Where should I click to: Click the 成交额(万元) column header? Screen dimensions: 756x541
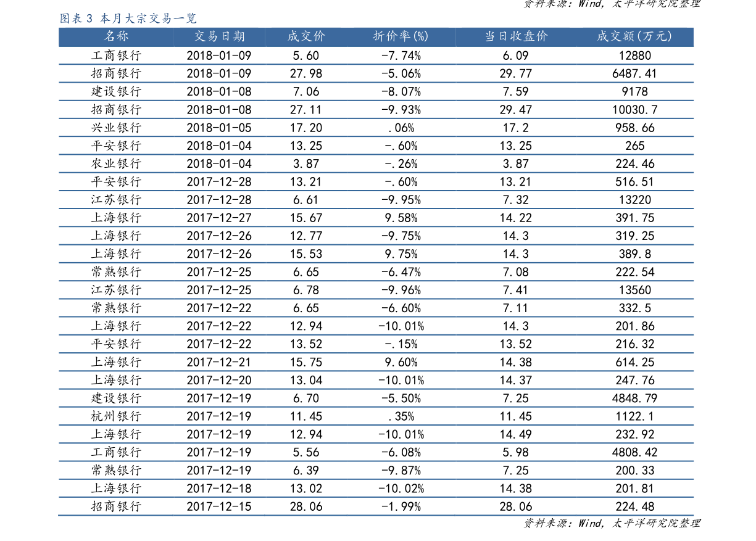[634, 36]
